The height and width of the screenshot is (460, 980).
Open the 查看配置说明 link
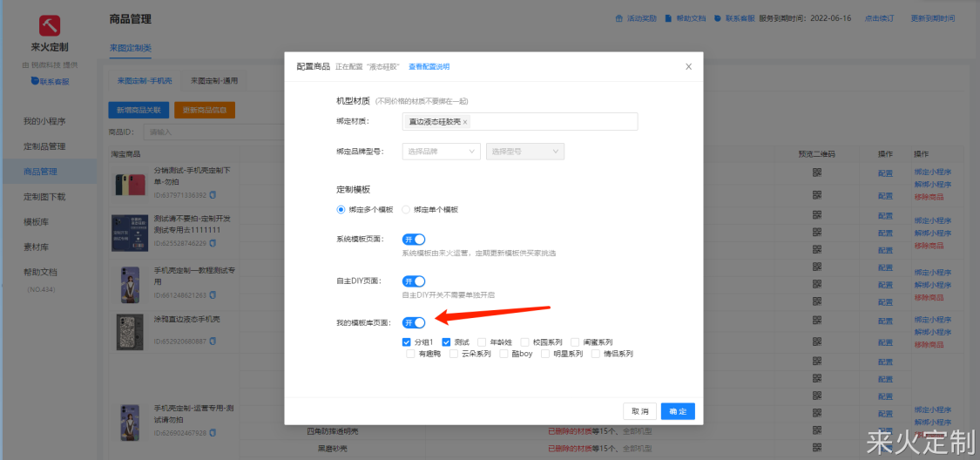click(429, 67)
